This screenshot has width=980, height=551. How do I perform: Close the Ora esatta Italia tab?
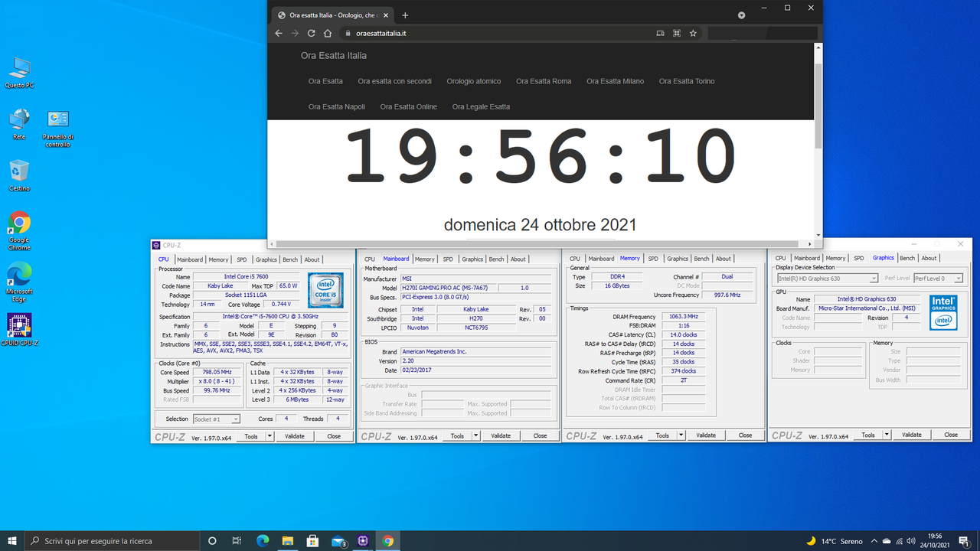[387, 15]
